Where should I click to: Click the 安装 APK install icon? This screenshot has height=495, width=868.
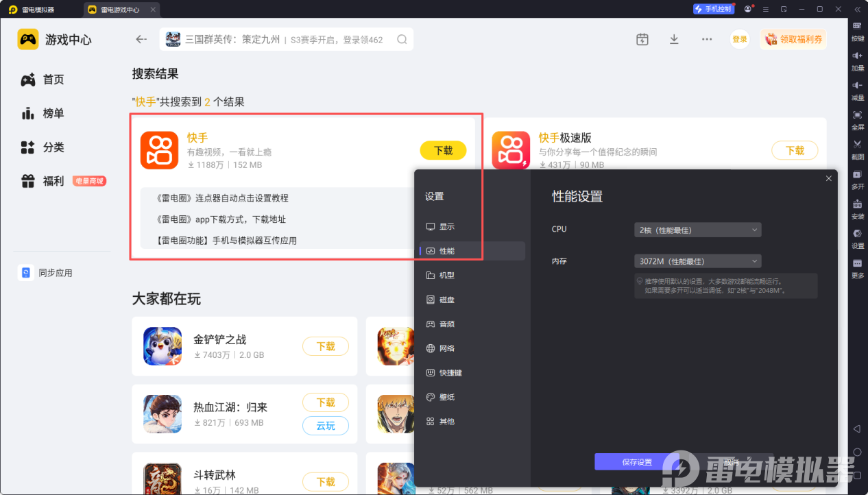(857, 204)
